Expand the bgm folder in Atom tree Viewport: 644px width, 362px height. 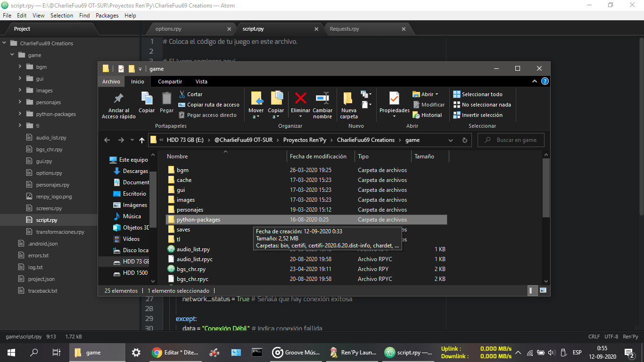(x=20, y=67)
